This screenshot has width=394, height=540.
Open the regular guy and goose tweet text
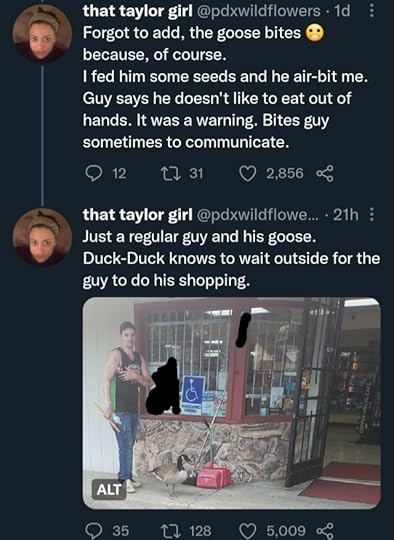pyautogui.click(x=231, y=258)
